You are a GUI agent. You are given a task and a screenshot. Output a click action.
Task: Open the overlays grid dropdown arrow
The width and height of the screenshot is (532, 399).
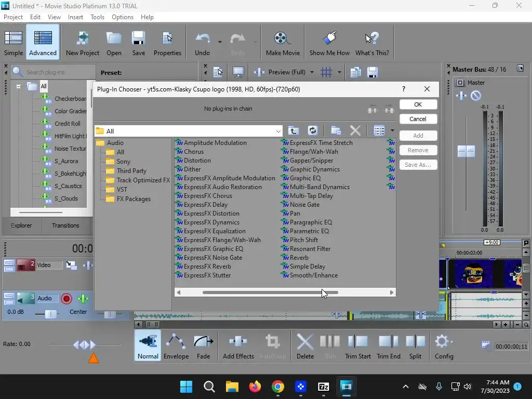point(339,72)
